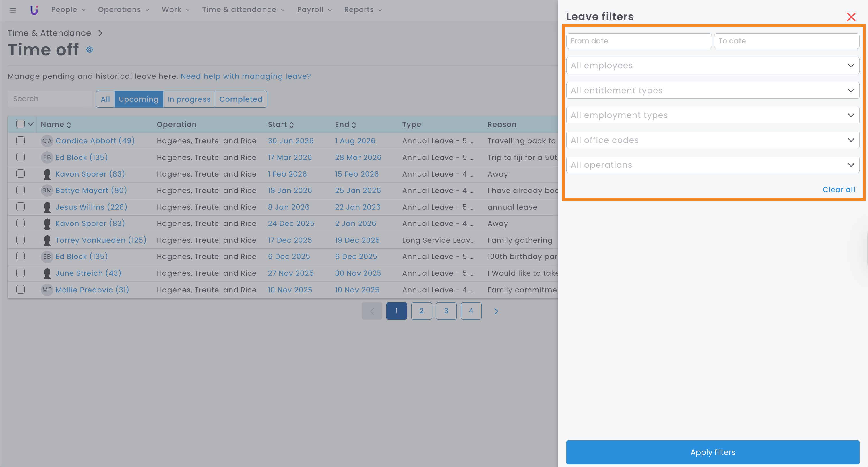Image resolution: width=868 pixels, height=467 pixels.
Task: Click the From date field
Action: click(x=639, y=41)
